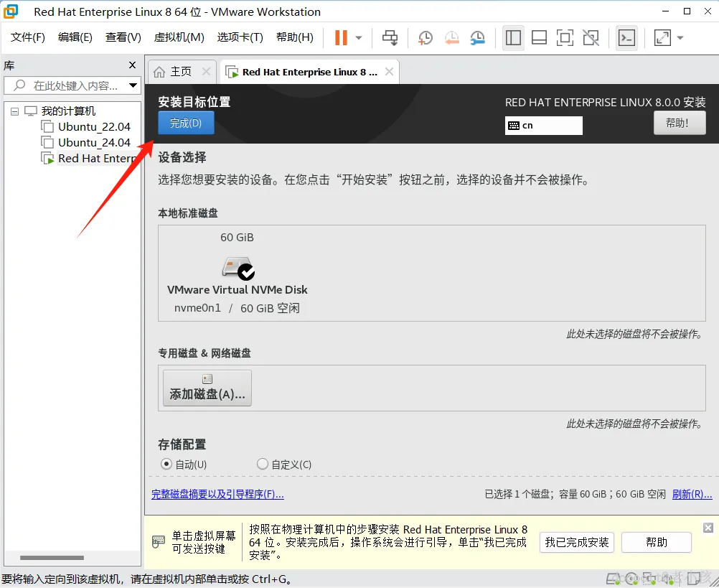Send Ctrl+Alt+Del to the guest
The width and height of the screenshot is (719, 588).
click(390, 37)
